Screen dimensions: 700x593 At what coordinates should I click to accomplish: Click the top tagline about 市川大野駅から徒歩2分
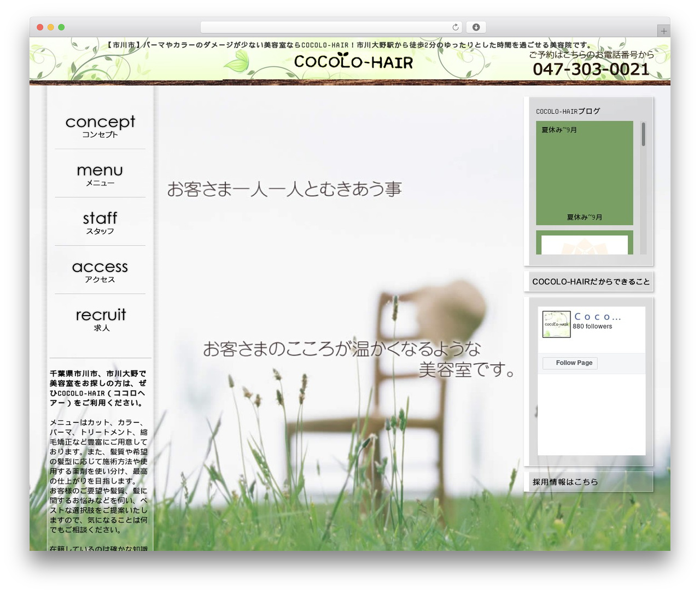350,45
